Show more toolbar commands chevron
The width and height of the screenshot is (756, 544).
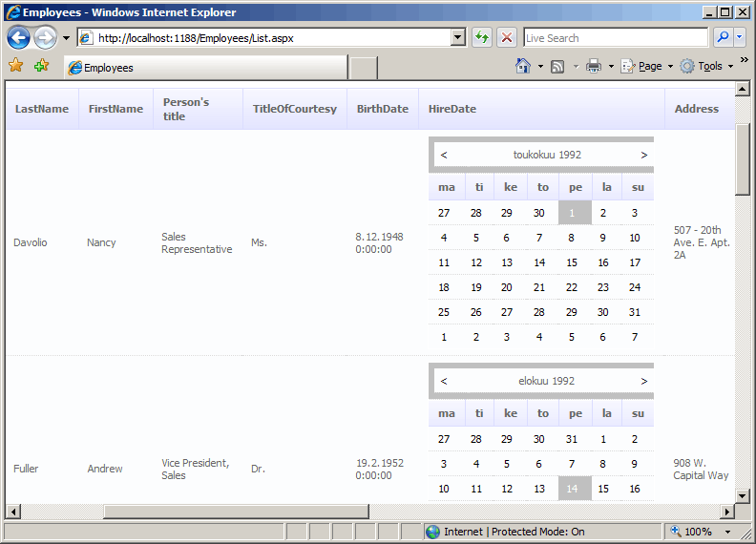click(x=744, y=60)
